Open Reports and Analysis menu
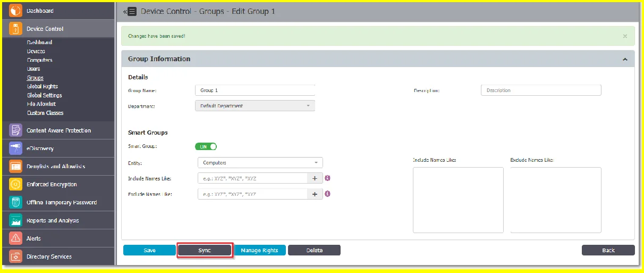This screenshot has width=644, height=273. [57, 220]
